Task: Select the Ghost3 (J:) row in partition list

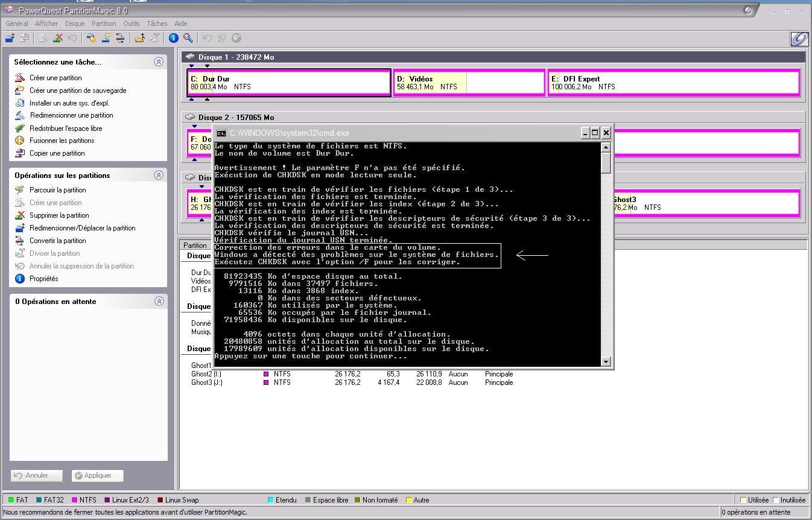Action: 352,382
